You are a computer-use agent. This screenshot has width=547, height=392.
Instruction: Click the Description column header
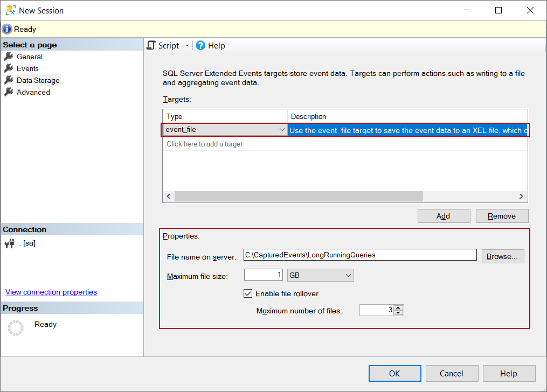coord(407,116)
